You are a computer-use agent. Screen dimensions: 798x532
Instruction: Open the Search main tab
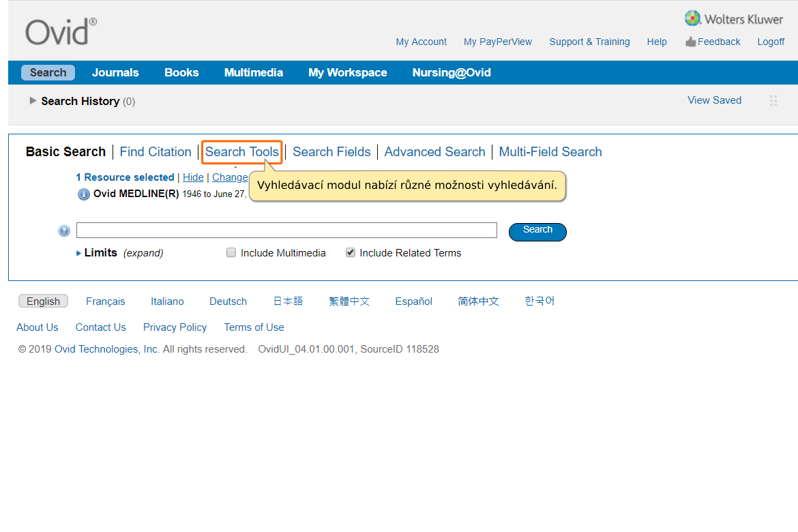pos(48,72)
